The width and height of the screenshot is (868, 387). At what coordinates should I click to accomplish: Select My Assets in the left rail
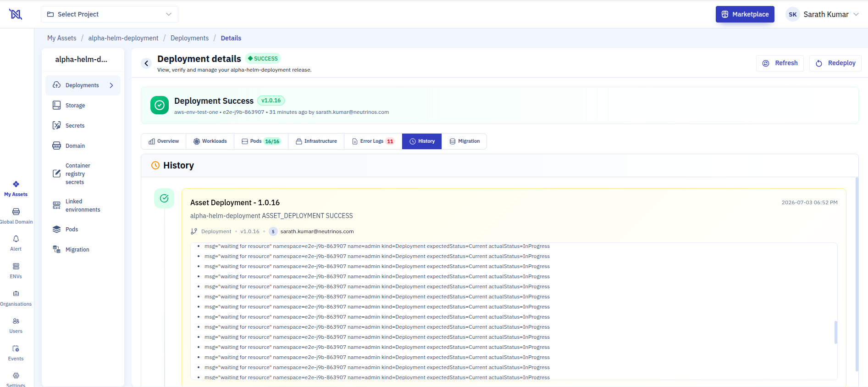point(16,189)
